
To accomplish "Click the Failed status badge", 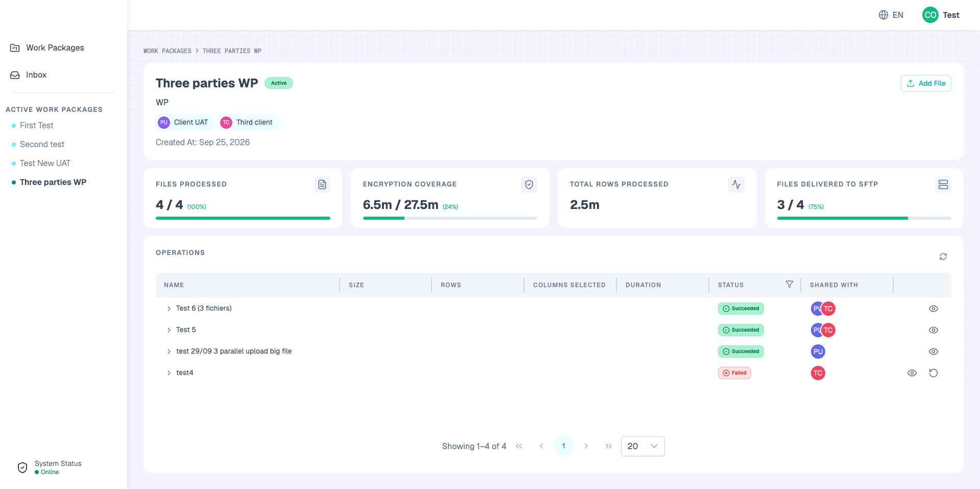I will click(x=734, y=373).
